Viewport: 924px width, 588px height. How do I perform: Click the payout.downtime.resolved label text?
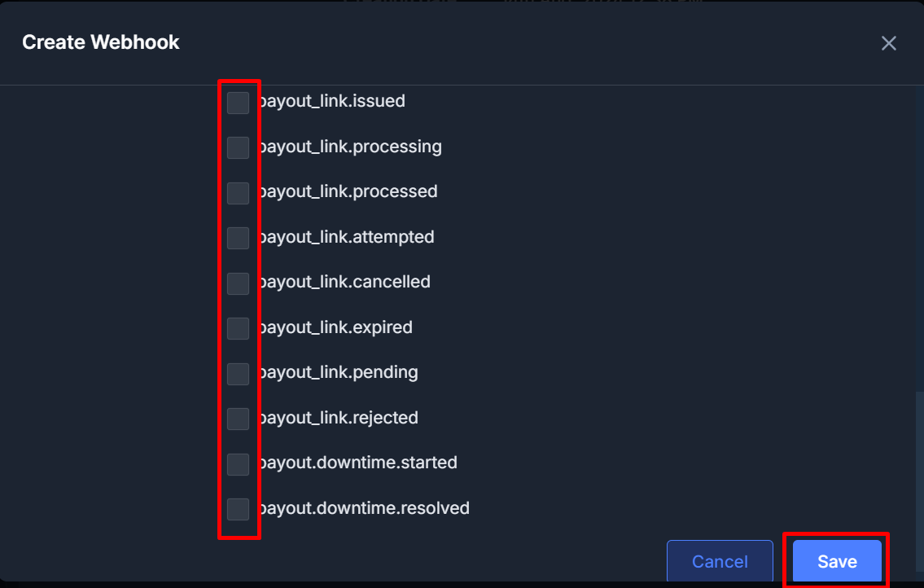[364, 508]
